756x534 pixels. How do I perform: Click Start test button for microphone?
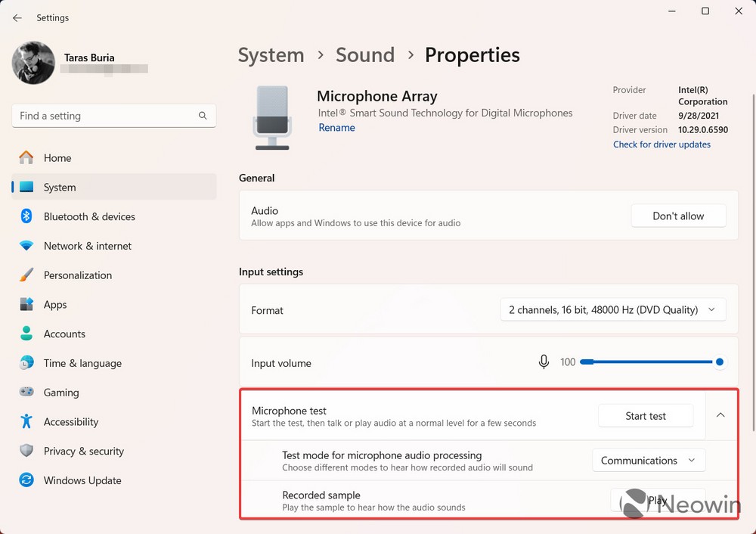[x=645, y=416]
